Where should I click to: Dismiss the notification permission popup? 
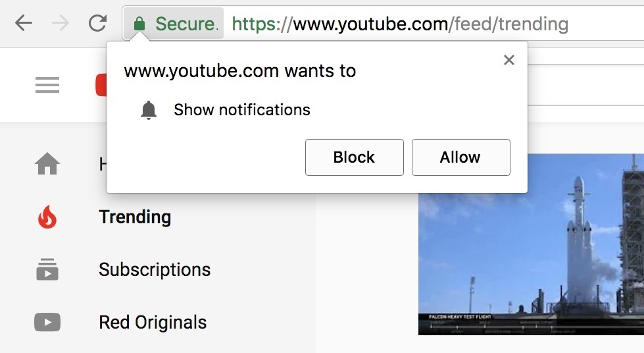pyautogui.click(x=508, y=60)
